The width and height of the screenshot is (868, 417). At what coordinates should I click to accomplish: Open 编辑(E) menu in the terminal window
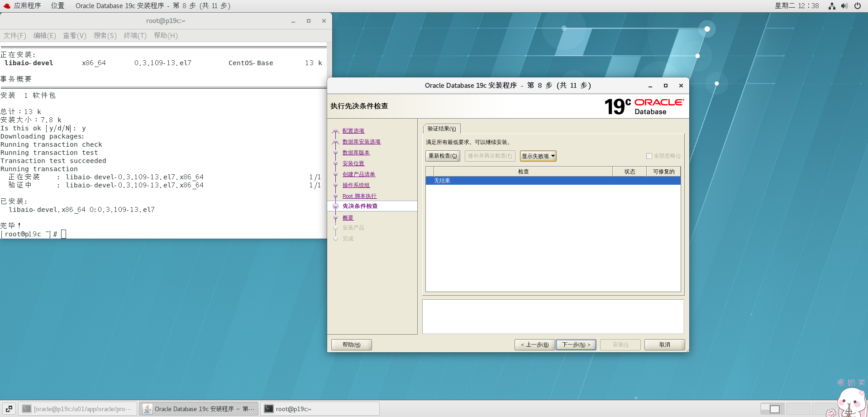click(45, 35)
